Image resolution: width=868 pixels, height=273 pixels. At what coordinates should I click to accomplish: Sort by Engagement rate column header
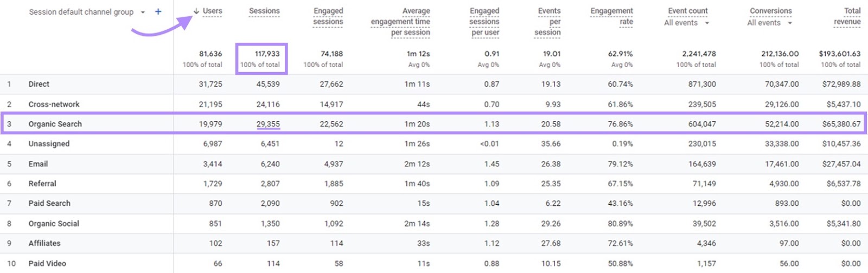click(x=612, y=16)
